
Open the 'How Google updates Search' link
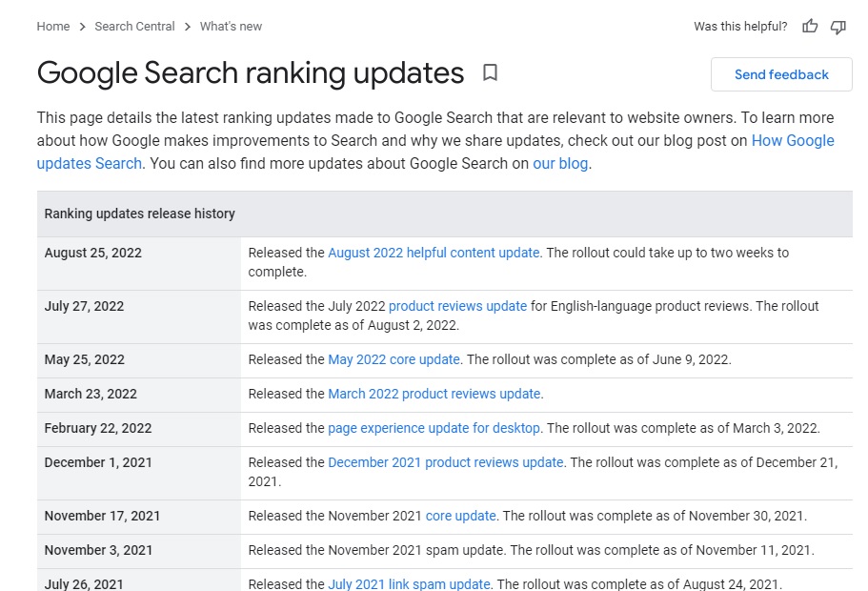click(794, 140)
